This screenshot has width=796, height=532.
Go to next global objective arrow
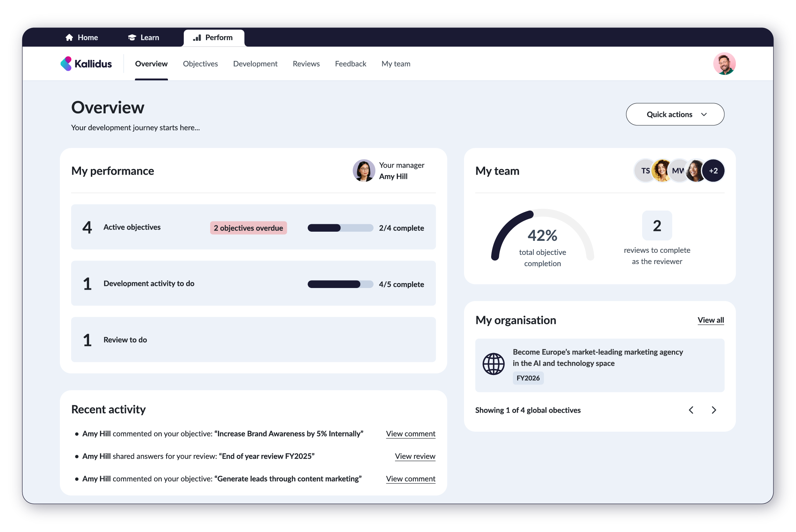point(714,410)
